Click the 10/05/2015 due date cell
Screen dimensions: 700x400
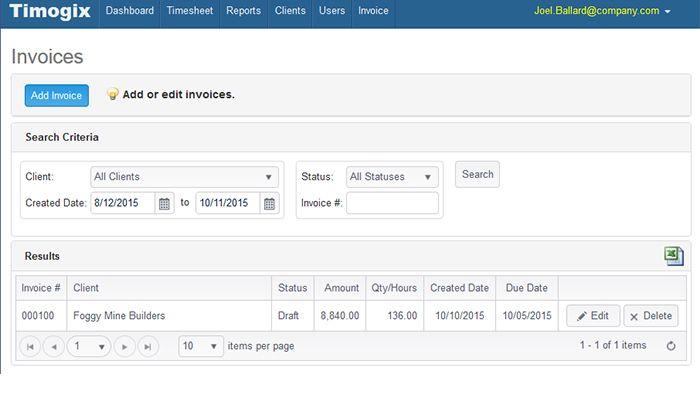pos(526,316)
